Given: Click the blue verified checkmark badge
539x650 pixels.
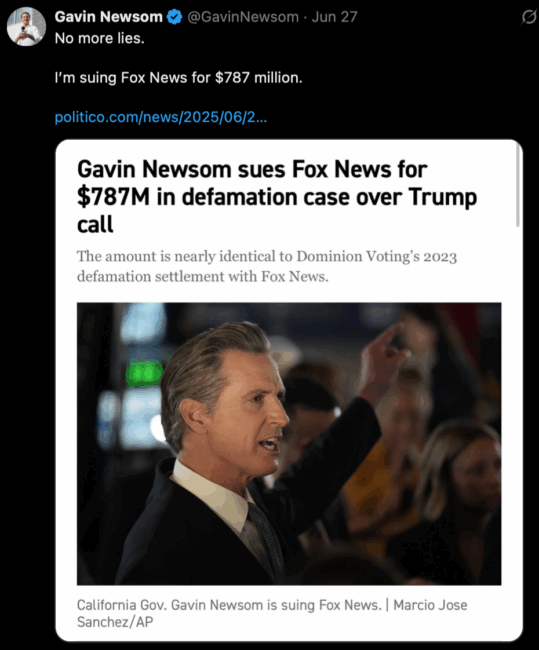Looking at the screenshot, I should tap(175, 17).
